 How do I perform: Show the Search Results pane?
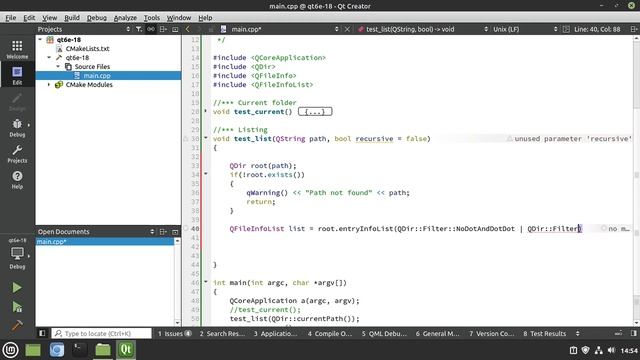click(222, 333)
